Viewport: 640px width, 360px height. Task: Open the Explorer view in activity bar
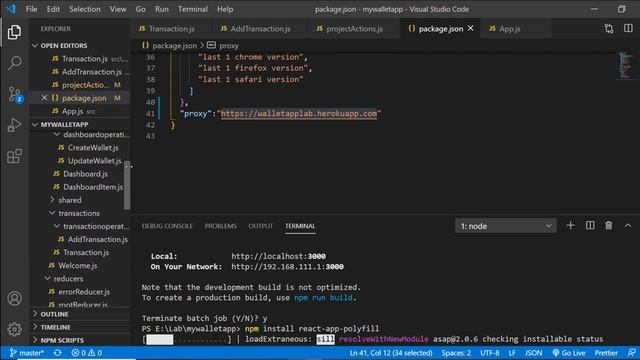(x=14, y=32)
